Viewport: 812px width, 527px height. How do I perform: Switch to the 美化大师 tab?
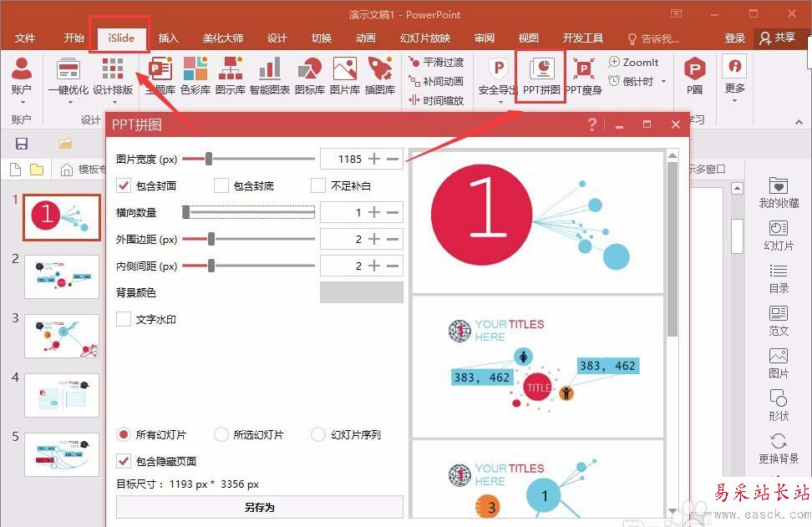[223, 38]
